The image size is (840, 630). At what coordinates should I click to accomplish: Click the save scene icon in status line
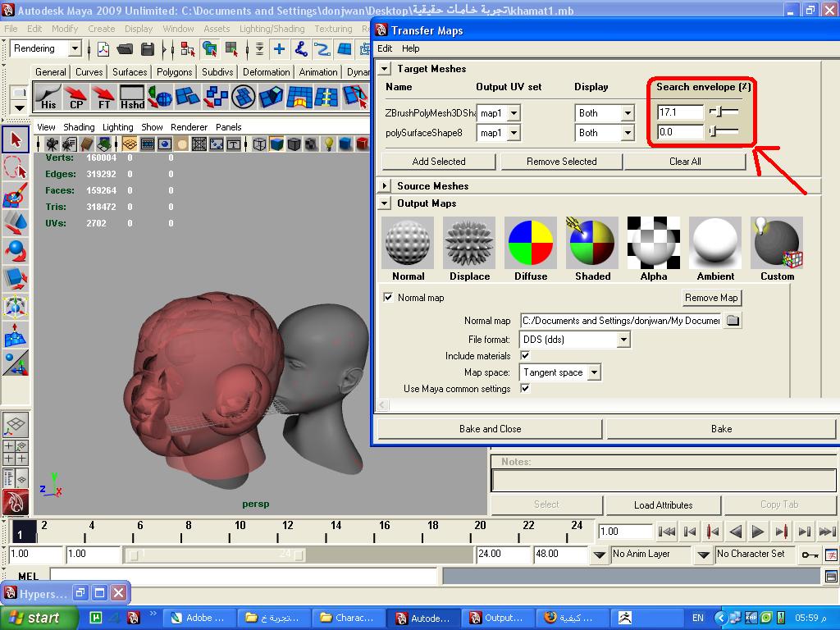tap(148, 49)
